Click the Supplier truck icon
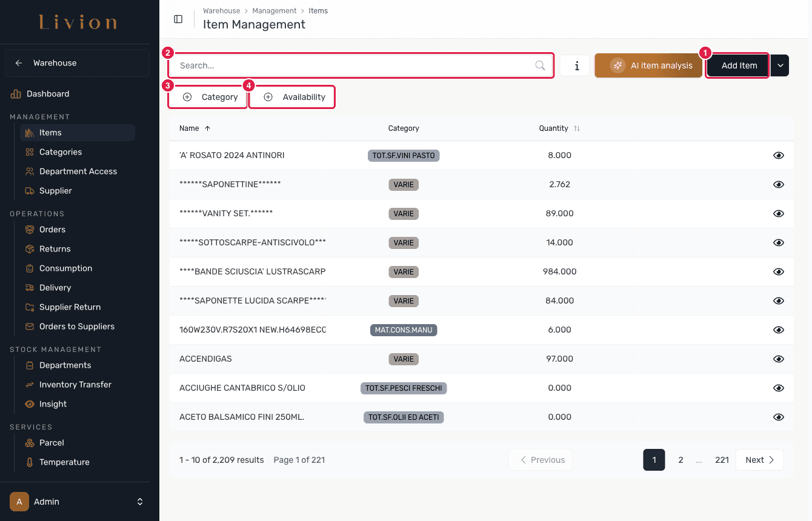This screenshot has height=521, width=812. click(x=29, y=191)
